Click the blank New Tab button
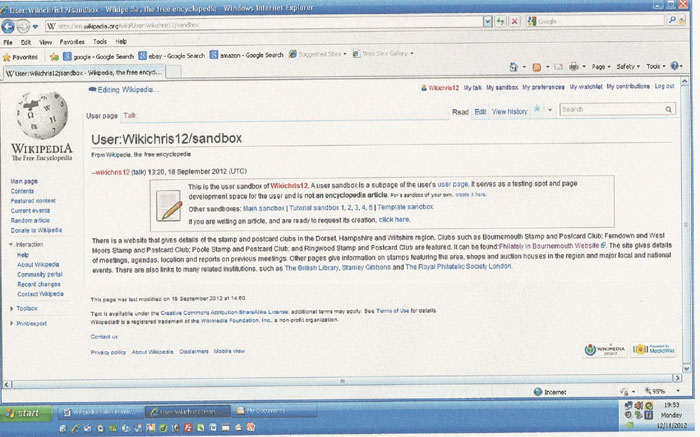Viewport: 700px width, 437px height. 173,71
